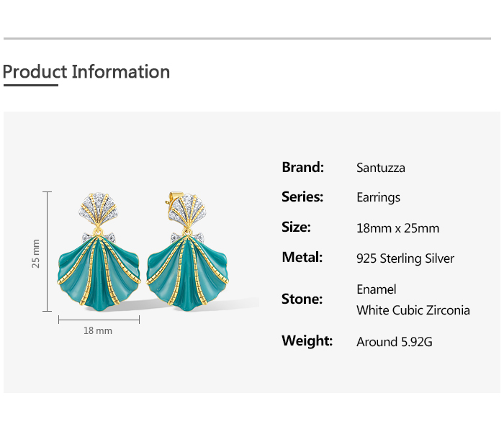Click the Enamel stone value
This screenshot has height=429, width=504.
point(377,289)
